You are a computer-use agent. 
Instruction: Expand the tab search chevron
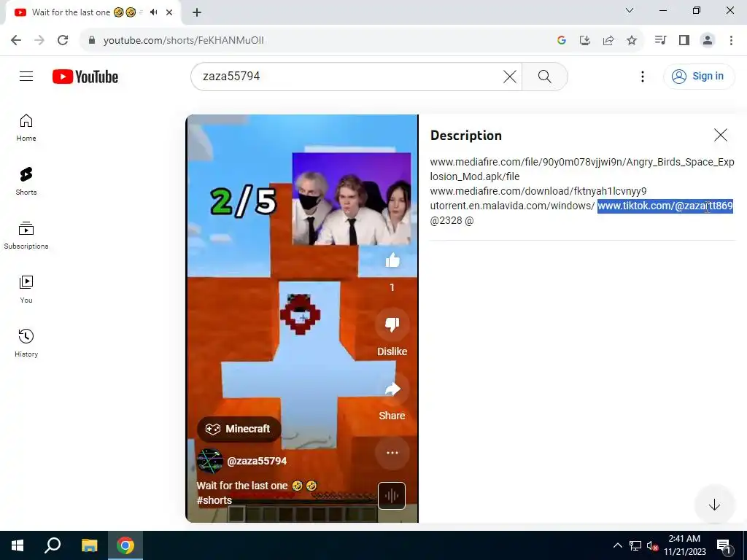[630, 10]
